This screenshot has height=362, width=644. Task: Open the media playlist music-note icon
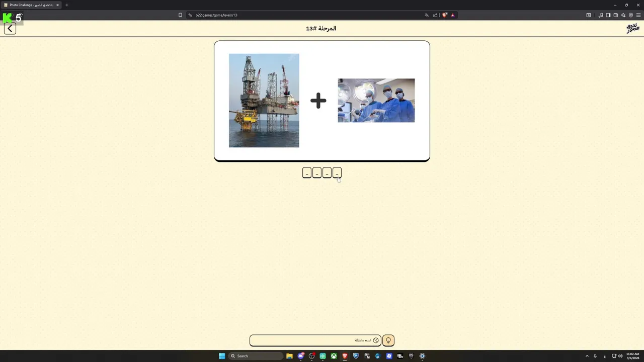(x=601, y=15)
